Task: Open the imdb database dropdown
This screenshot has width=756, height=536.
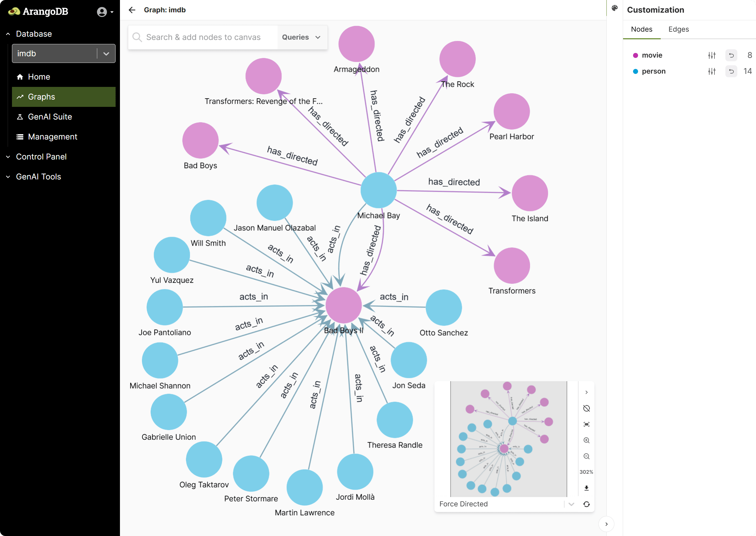Action: (x=64, y=54)
